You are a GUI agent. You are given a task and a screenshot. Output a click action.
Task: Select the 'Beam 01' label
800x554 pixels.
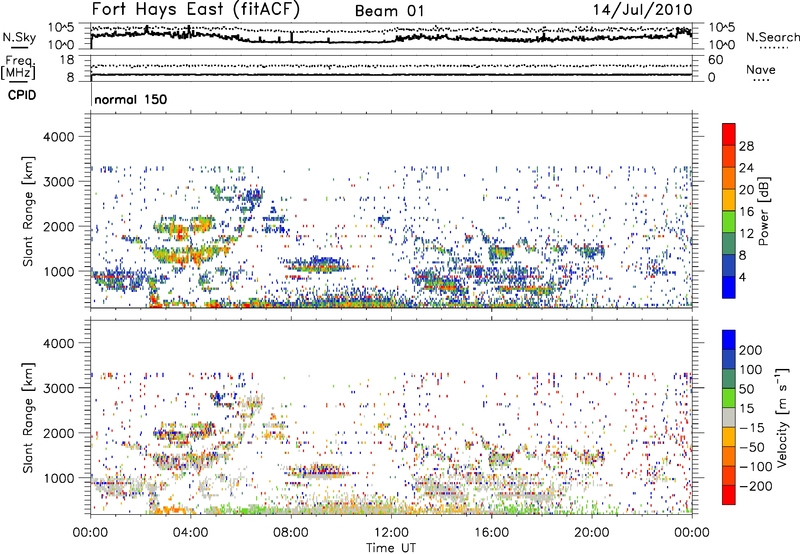[x=389, y=11]
